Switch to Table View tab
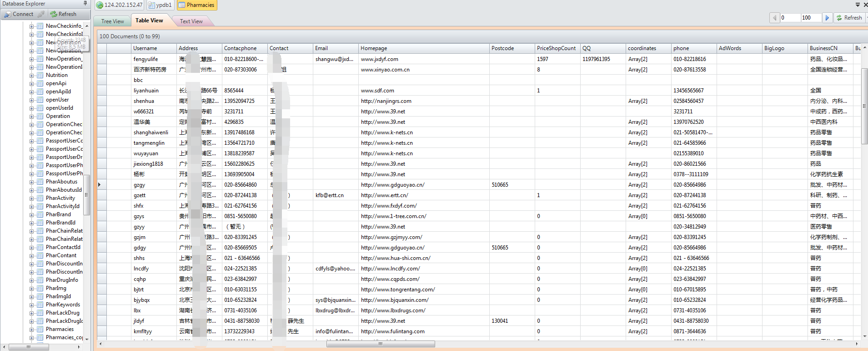The height and width of the screenshot is (351, 868). pos(149,20)
